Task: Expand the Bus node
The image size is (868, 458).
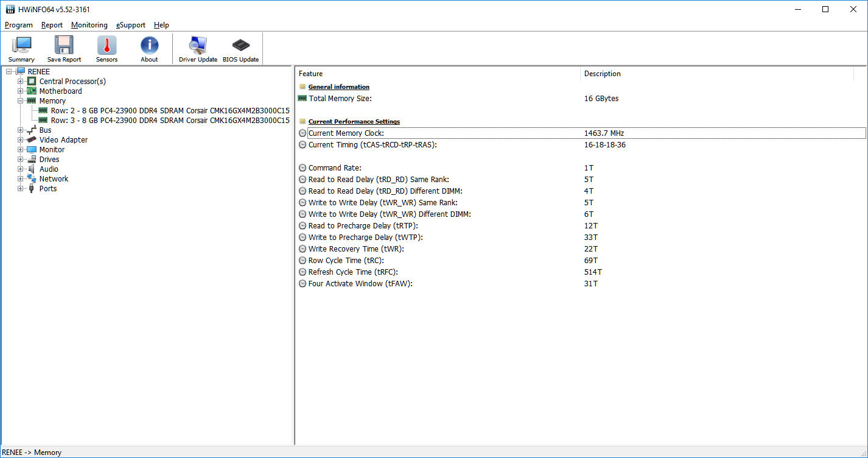Action: click(21, 130)
